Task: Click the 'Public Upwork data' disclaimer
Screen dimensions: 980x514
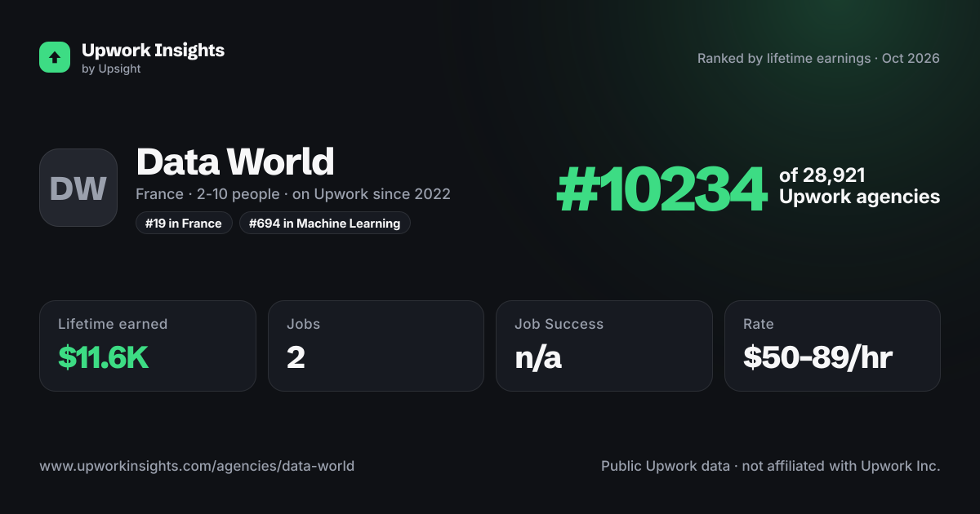Action: pos(771,467)
